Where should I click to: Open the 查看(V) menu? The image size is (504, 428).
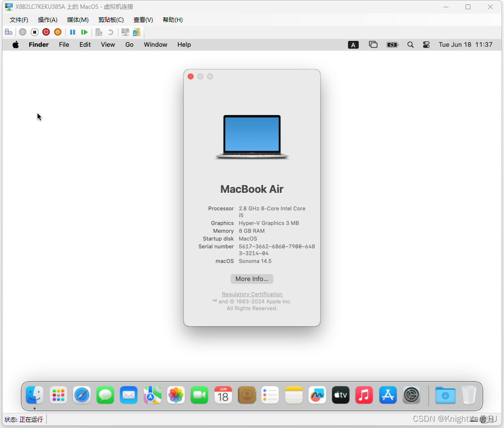[143, 20]
